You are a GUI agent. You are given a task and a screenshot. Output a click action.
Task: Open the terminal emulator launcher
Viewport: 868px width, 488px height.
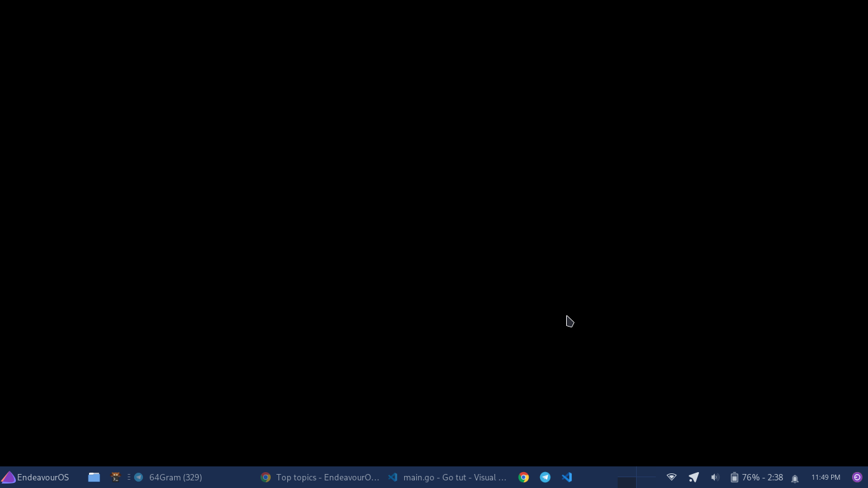[116, 477]
